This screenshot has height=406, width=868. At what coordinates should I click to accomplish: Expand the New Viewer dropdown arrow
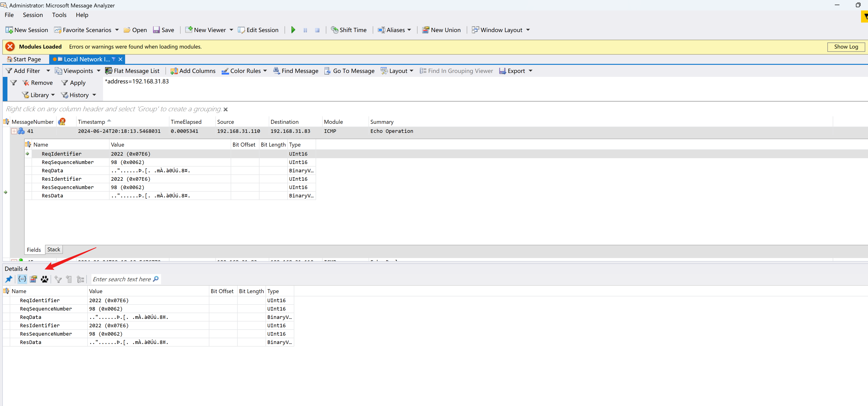[x=231, y=30]
